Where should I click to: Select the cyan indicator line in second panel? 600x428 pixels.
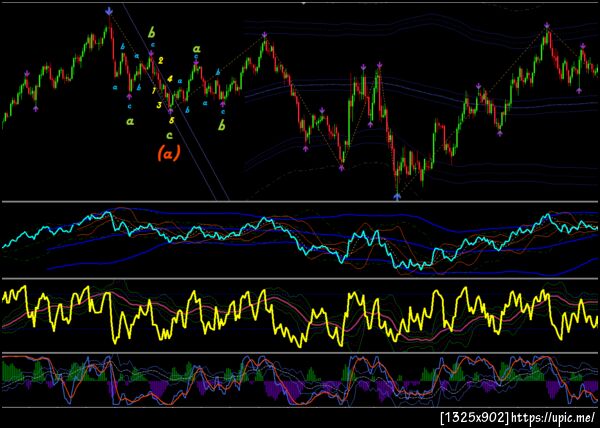pos(298,242)
